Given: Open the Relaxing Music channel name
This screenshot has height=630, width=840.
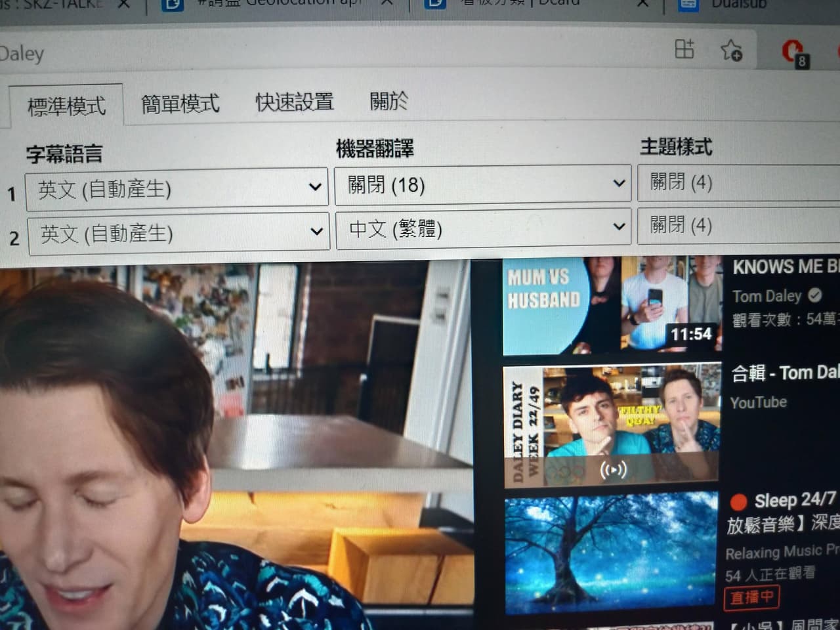Looking at the screenshot, I should [782, 551].
